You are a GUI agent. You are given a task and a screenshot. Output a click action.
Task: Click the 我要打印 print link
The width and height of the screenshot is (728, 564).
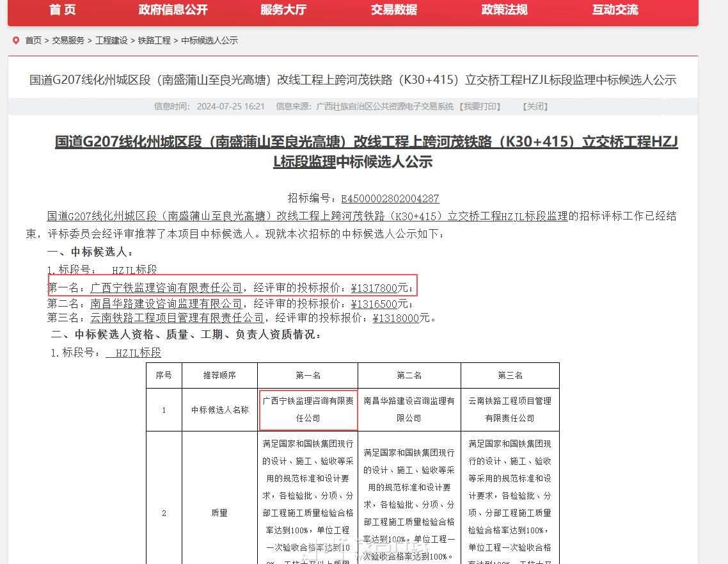tap(480, 107)
